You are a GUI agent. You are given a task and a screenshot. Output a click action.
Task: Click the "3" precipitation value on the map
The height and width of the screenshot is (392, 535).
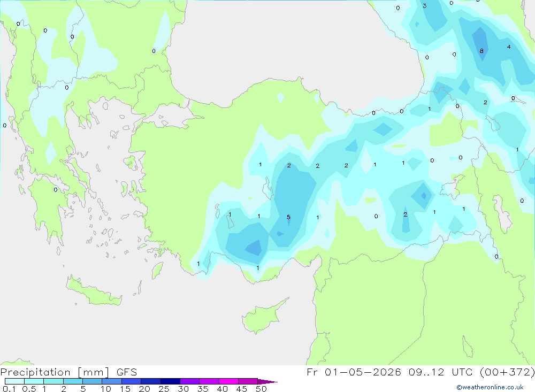pyautogui.click(x=424, y=6)
